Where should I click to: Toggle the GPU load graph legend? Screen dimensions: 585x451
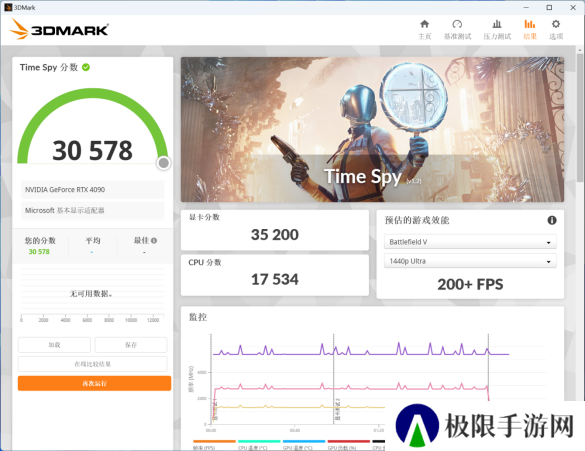348,445
